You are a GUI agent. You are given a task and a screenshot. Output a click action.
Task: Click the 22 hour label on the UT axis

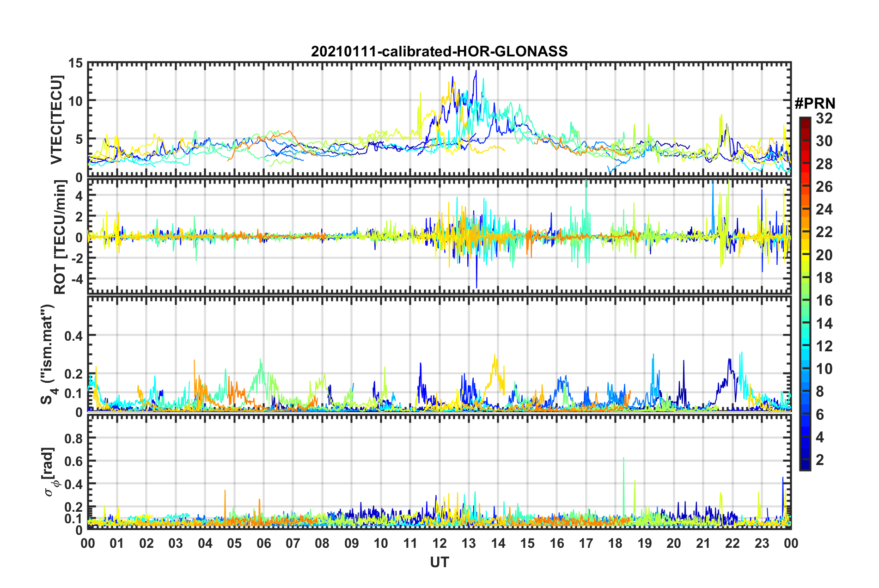tap(732, 543)
